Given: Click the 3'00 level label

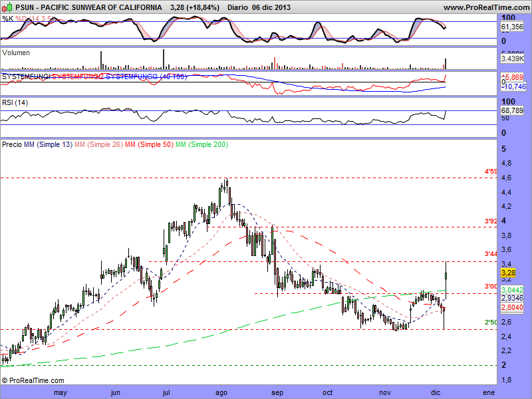Looking at the screenshot, I should [x=491, y=287].
